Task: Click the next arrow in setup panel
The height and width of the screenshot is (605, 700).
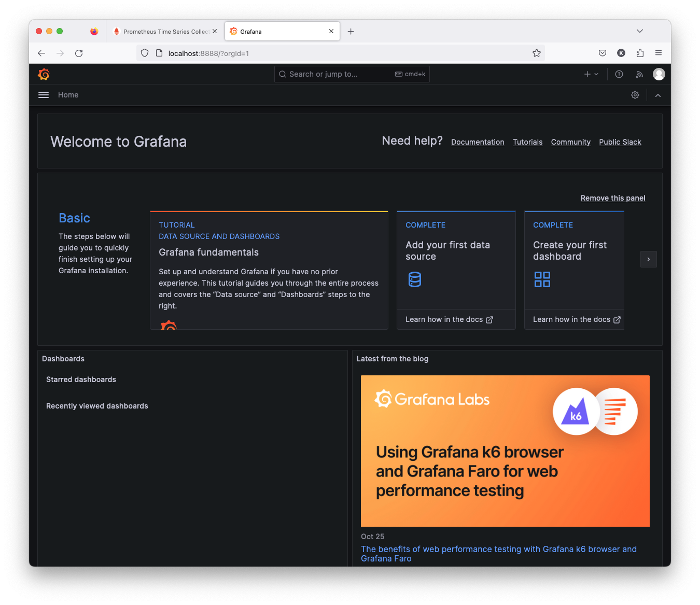Action: [x=649, y=259]
